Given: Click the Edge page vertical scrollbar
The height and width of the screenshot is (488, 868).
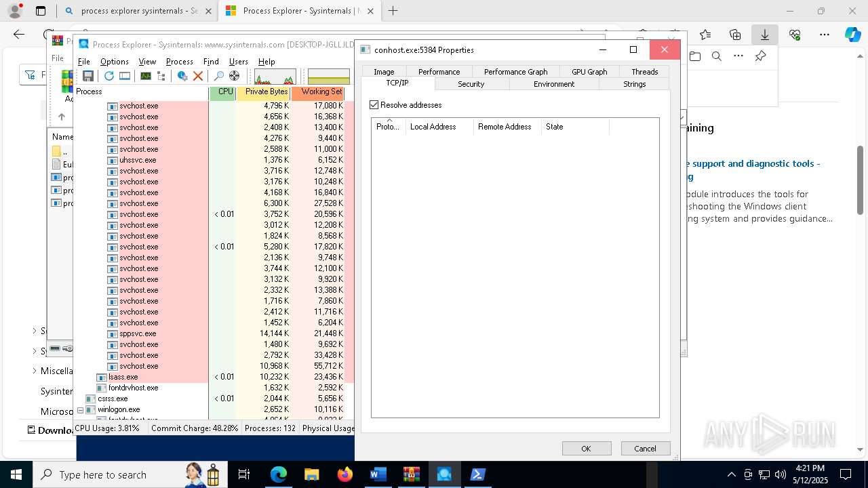Looking at the screenshot, I should 860,180.
